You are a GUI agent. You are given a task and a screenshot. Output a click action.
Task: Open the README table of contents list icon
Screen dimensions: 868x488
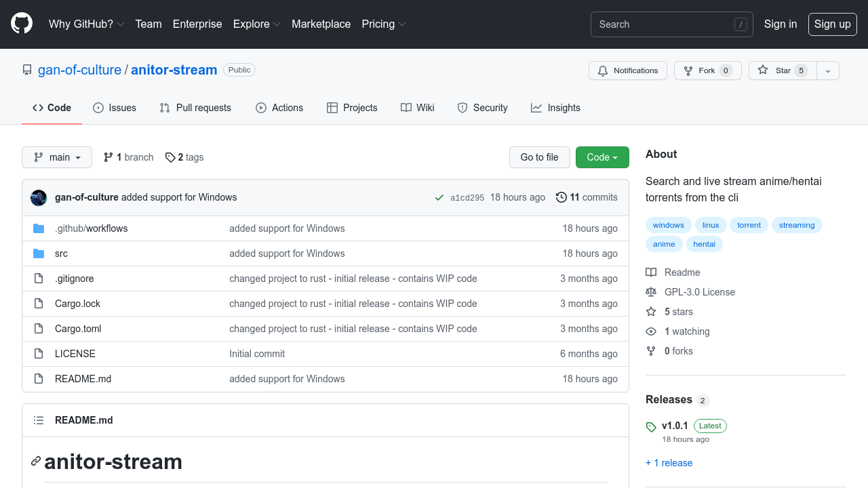39,420
